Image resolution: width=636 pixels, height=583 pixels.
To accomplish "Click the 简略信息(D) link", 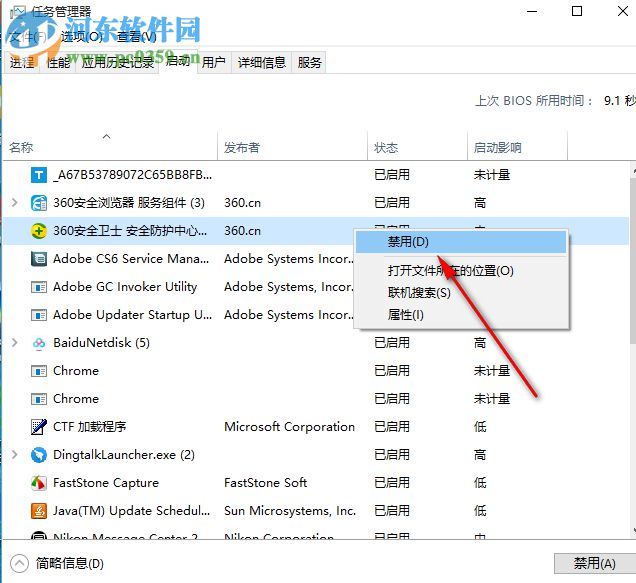I will [x=69, y=564].
